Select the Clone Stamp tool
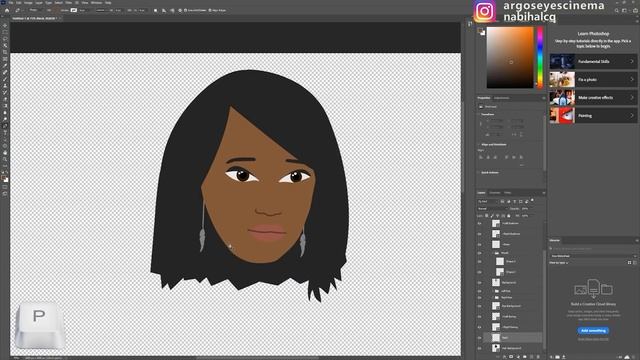 5,86
